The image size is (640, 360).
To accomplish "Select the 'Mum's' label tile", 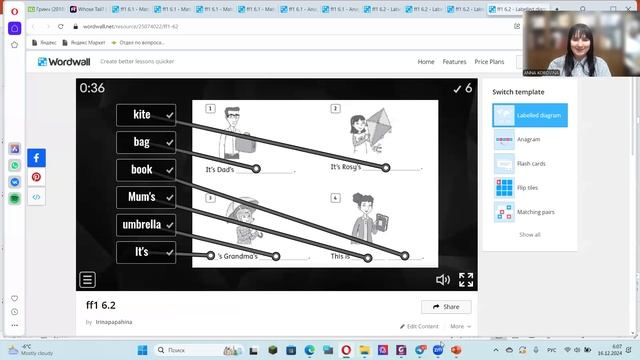I will tap(146, 197).
